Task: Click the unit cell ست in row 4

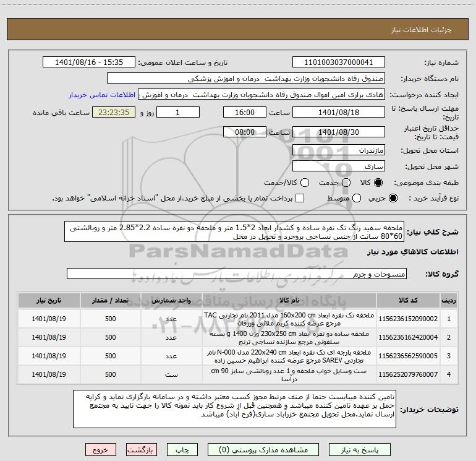Action: pos(171,375)
